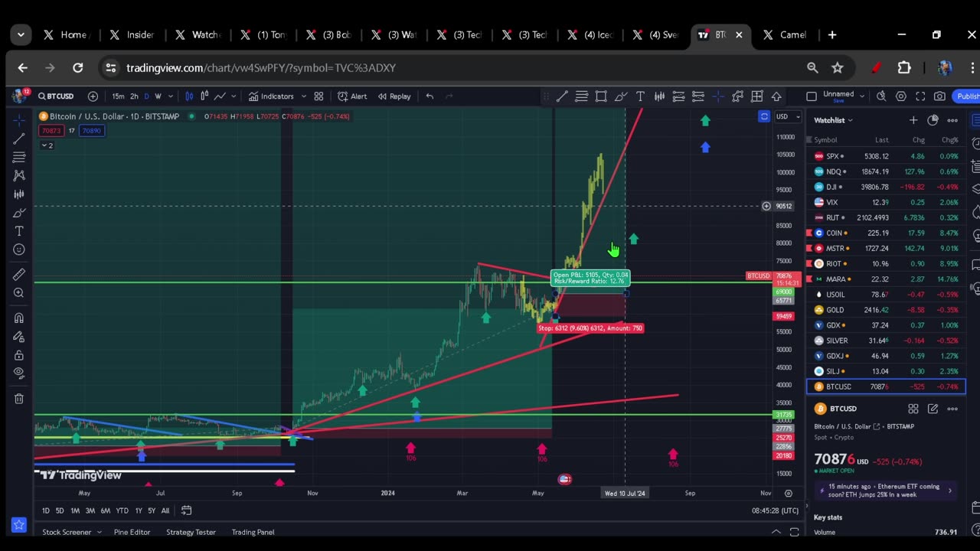This screenshot has height=551, width=980.
Task: Click the browser address bar URL
Action: pyautogui.click(x=261, y=68)
